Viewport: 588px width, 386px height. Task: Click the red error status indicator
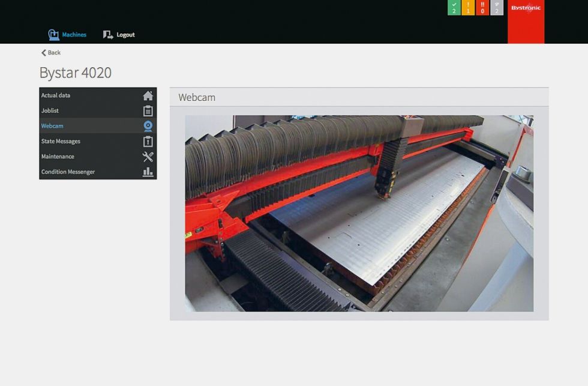point(482,7)
